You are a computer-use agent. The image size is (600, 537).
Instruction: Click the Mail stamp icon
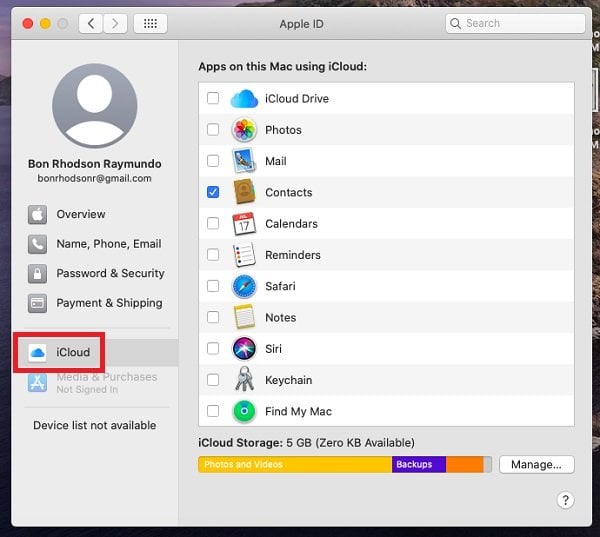[244, 161]
